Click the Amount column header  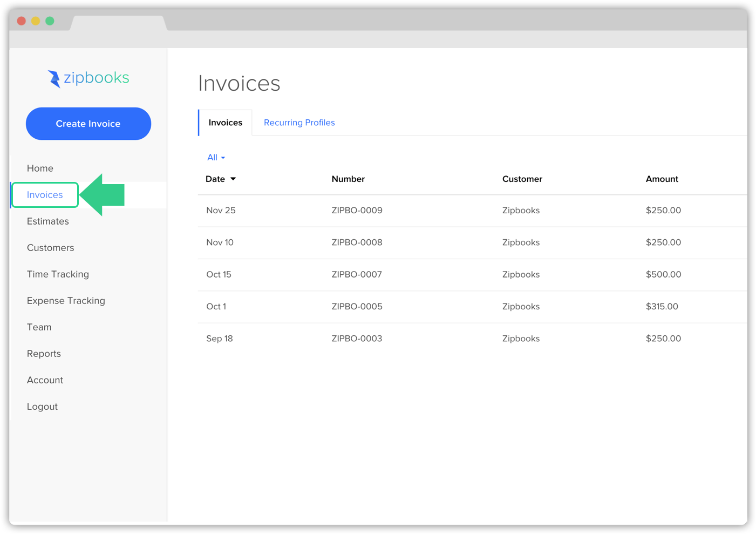pos(662,179)
